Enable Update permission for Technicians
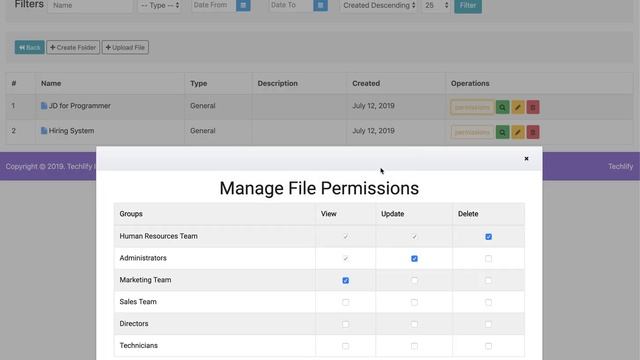The width and height of the screenshot is (640, 360). 414,346
